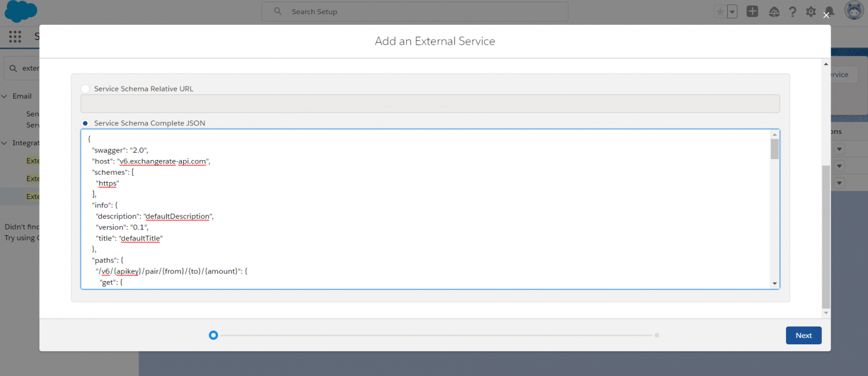Click the Next button
Image resolution: width=868 pixels, height=376 pixels.
[803, 335]
